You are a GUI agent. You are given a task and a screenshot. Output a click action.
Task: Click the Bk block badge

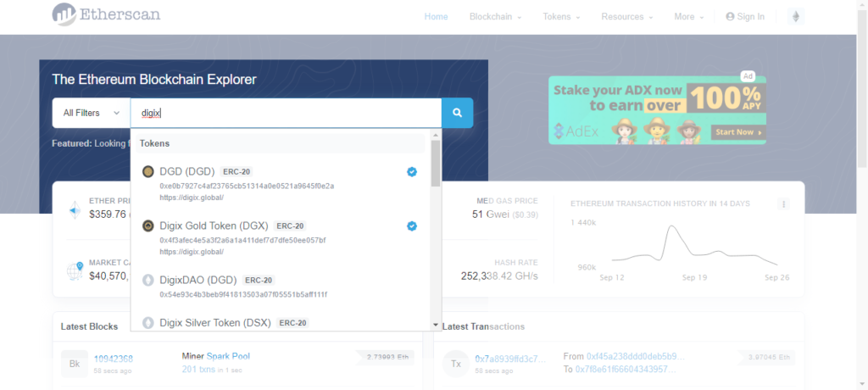tap(75, 364)
